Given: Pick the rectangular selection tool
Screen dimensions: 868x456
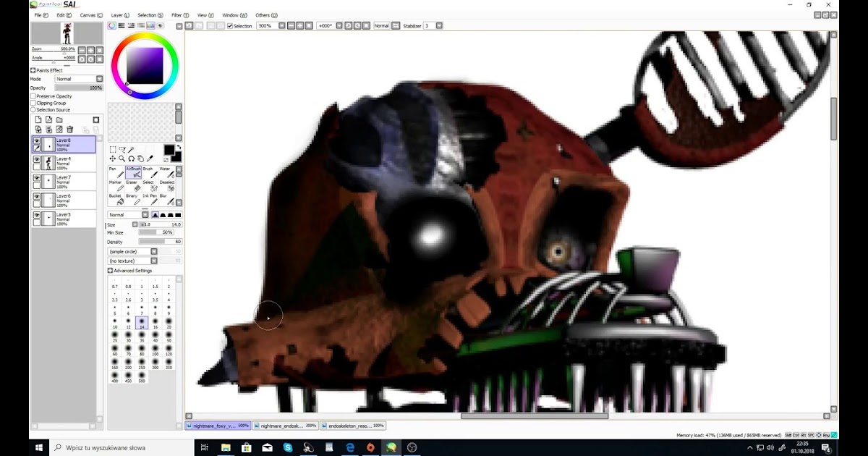Looking at the screenshot, I should (x=113, y=150).
